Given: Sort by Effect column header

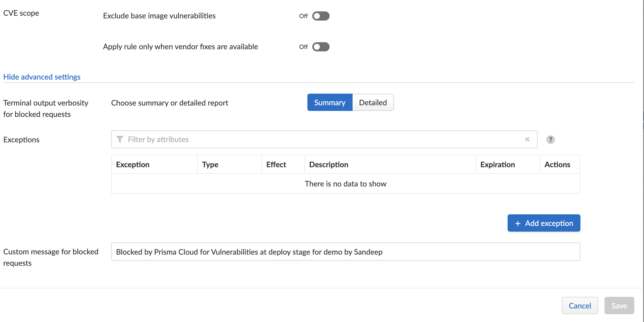Looking at the screenshot, I should [276, 165].
